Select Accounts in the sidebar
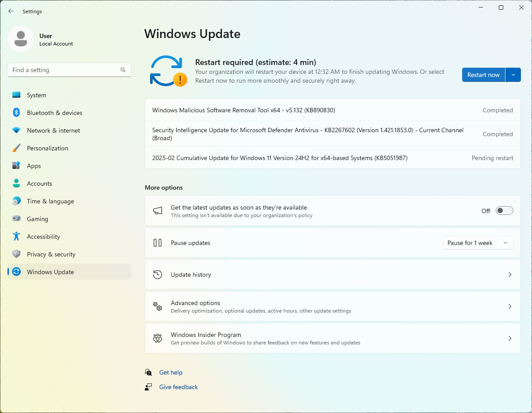 point(69,184)
